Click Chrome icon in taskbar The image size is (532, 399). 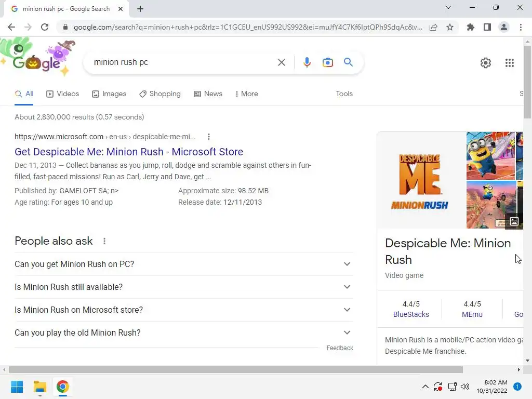coord(63,387)
